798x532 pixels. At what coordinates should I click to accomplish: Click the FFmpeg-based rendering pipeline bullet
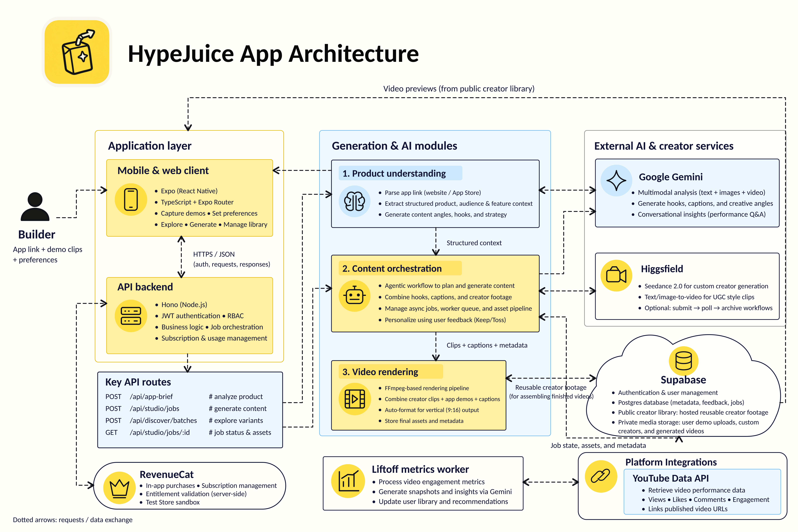point(424,388)
